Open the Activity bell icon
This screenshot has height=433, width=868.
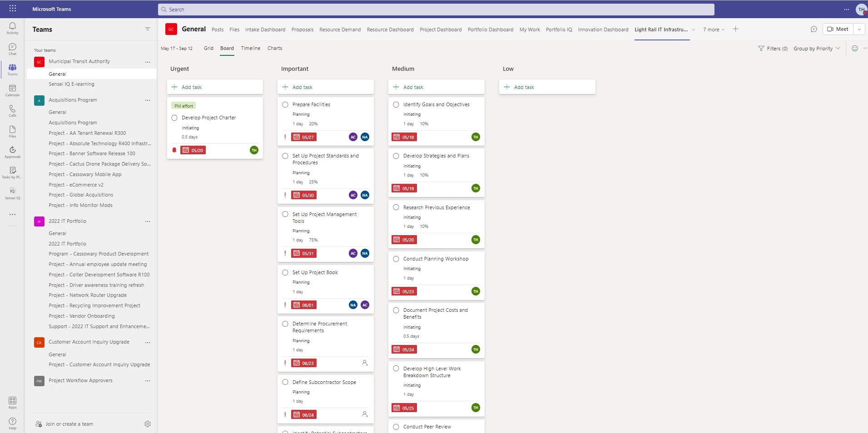click(x=12, y=28)
